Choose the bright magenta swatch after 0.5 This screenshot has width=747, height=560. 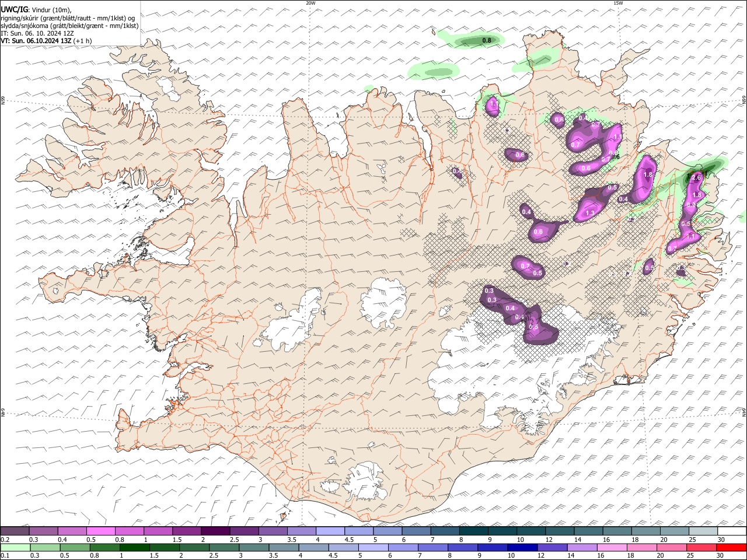[x=100, y=531]
